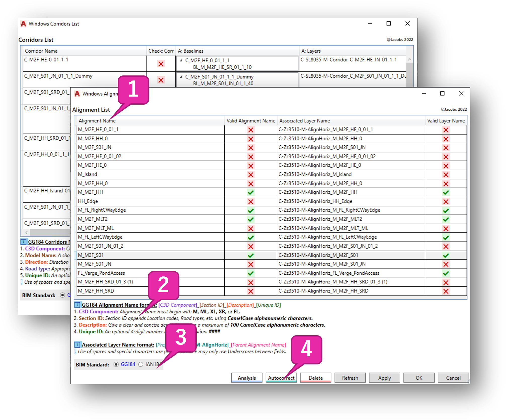This screenshot has width=506, height=420.
Task: Click the Apply button
Action: click(x=384, y=378)
